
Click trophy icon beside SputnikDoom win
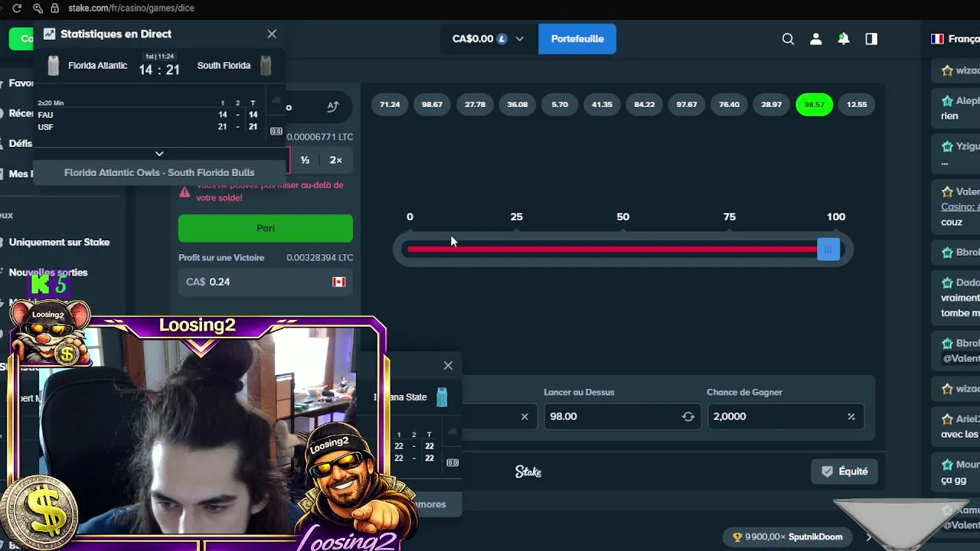pyautogui.click(x=737, y=537)
